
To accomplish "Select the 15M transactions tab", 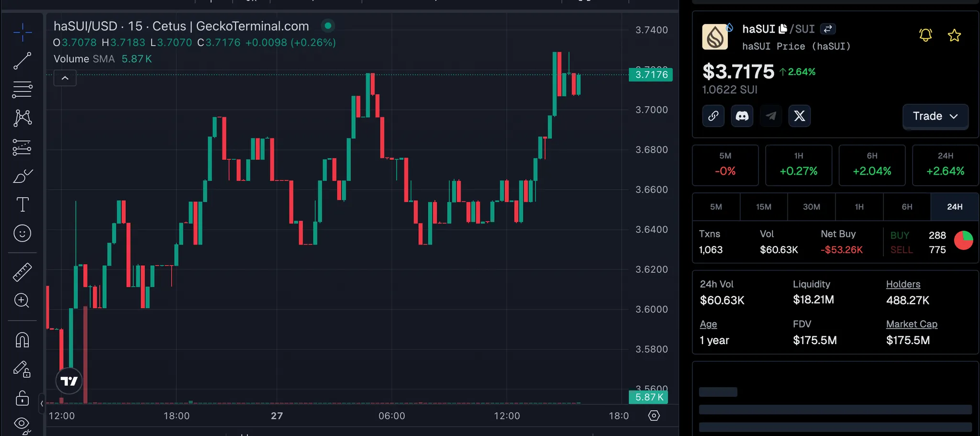I will [763, 207].
